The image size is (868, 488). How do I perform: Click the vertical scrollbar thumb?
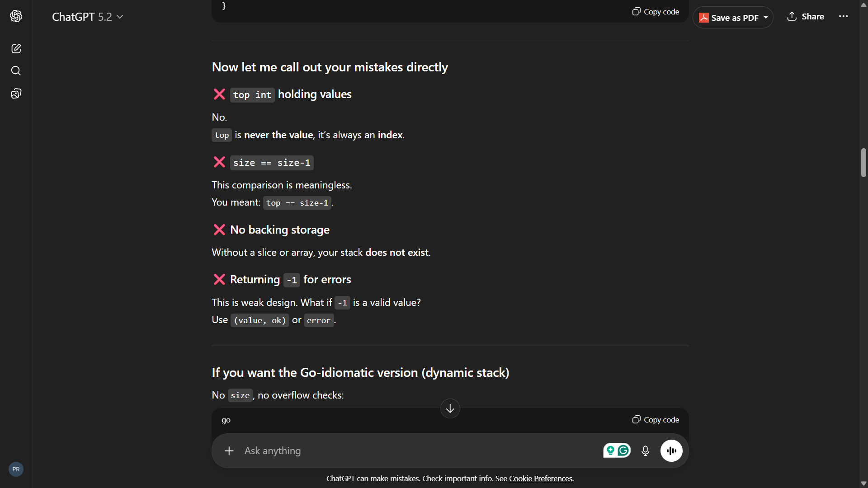[863, 163]
